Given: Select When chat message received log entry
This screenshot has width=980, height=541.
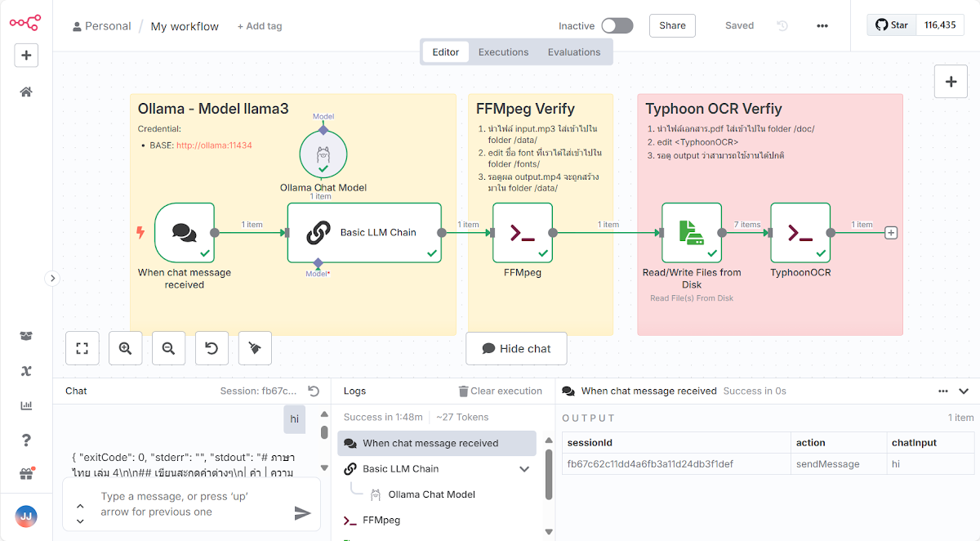Looking at the screenshot, I should [437, 443].
